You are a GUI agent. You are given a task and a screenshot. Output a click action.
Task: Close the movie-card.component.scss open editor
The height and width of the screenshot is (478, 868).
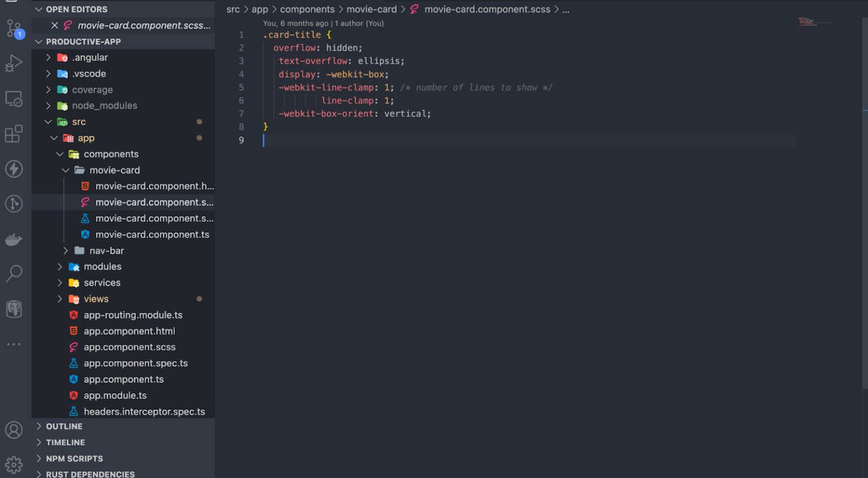(x=54, y=25)
